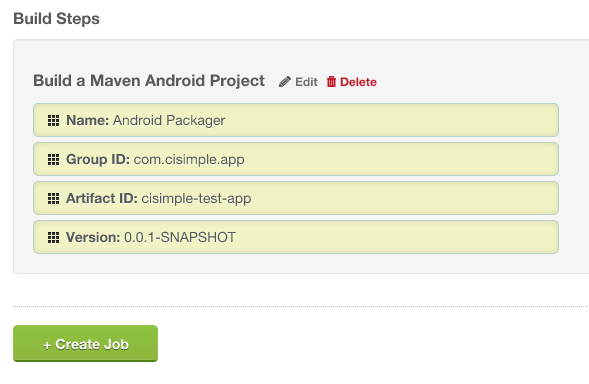Open the Edit link for the Maven step
The width and height of the screenshot is (589, 384).
pyautogui.click(x=298, y=82)
